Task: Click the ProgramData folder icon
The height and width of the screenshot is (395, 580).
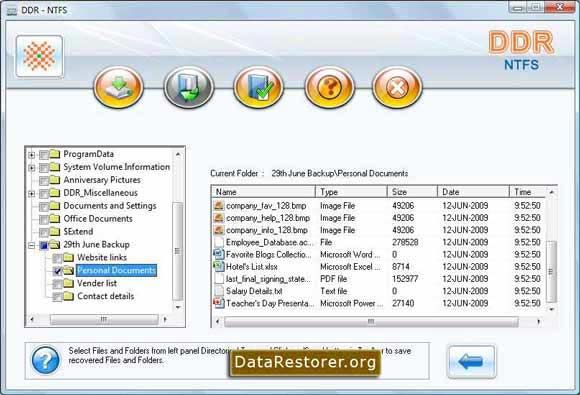Action: click(x=55, y=154)
